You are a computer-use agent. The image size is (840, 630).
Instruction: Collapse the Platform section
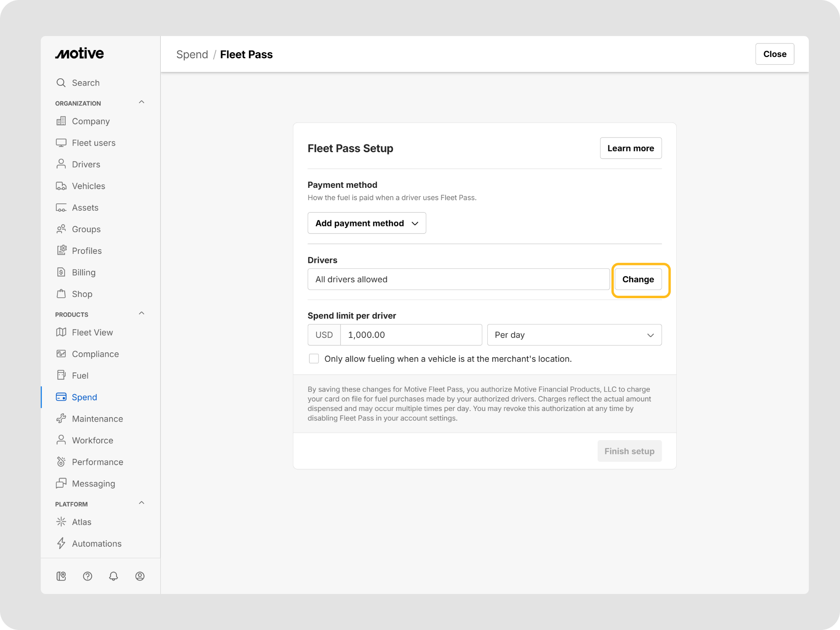coord(142,503)
